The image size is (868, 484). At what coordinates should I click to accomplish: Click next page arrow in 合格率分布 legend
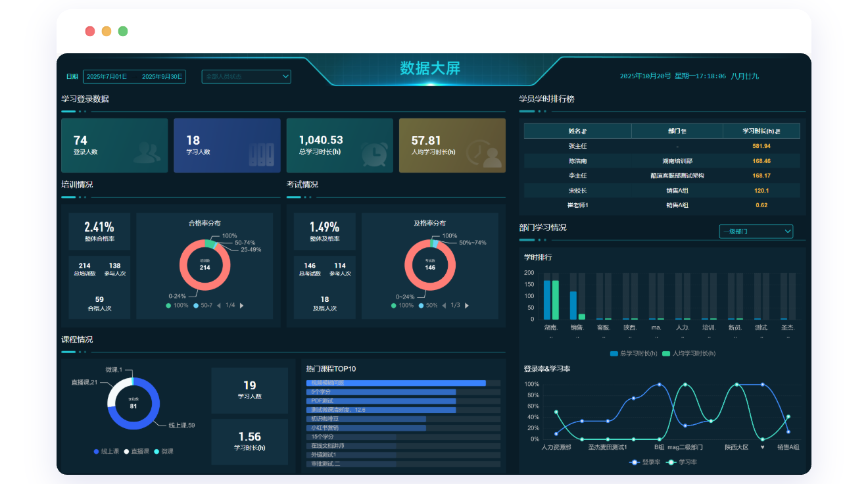(242, 305)
